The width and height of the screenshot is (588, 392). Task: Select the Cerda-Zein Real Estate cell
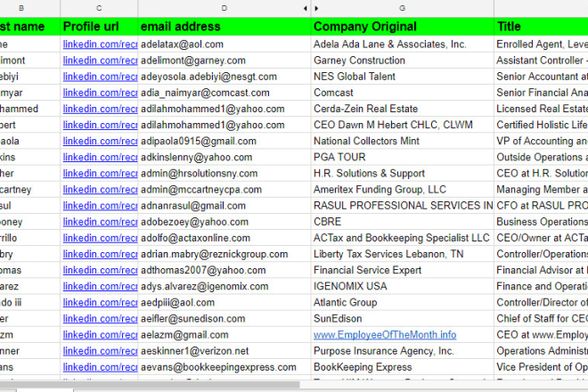point(403,109)
